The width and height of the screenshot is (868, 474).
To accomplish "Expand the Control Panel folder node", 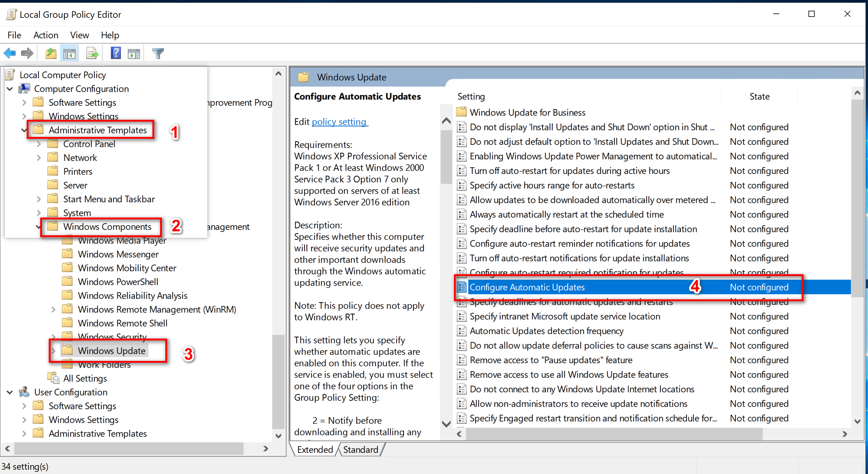I will pyautogui.click(x=39, y=144).
